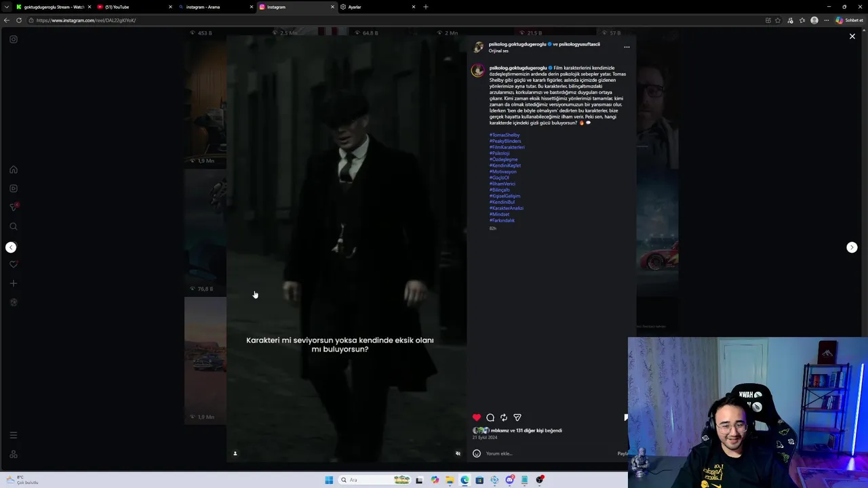This screenshot has width=868, height=488.
Task: Close the reel viewer overlay
Action: click(852, 36)
